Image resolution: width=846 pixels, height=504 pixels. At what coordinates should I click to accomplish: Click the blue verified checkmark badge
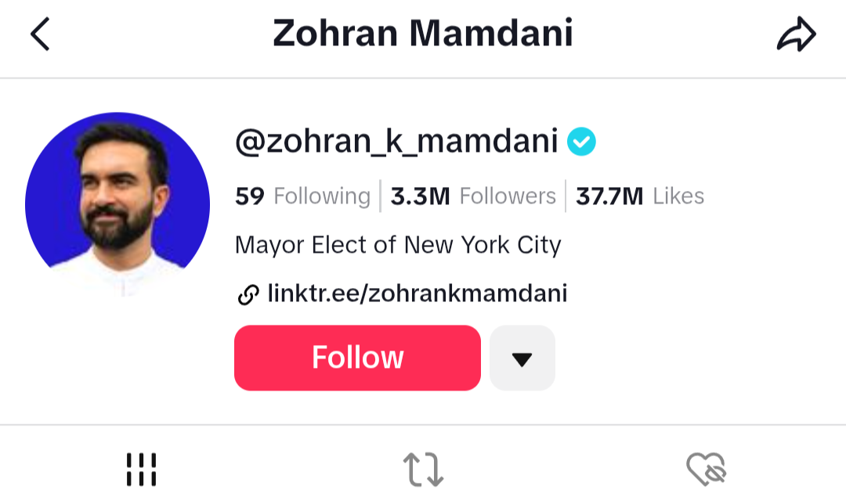click(x=582, y=142)
